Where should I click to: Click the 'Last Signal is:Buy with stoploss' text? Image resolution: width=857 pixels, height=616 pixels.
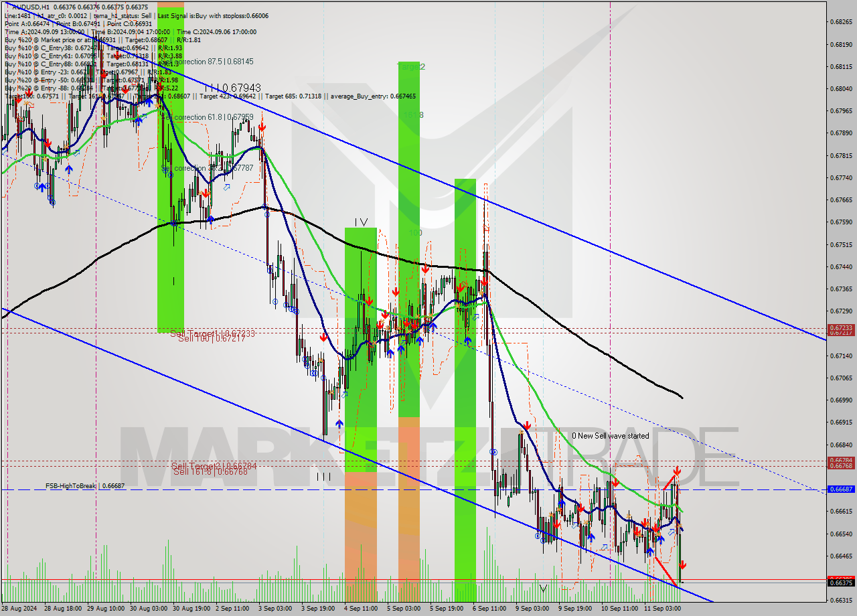pyautogui.click(x=203, y=15)
